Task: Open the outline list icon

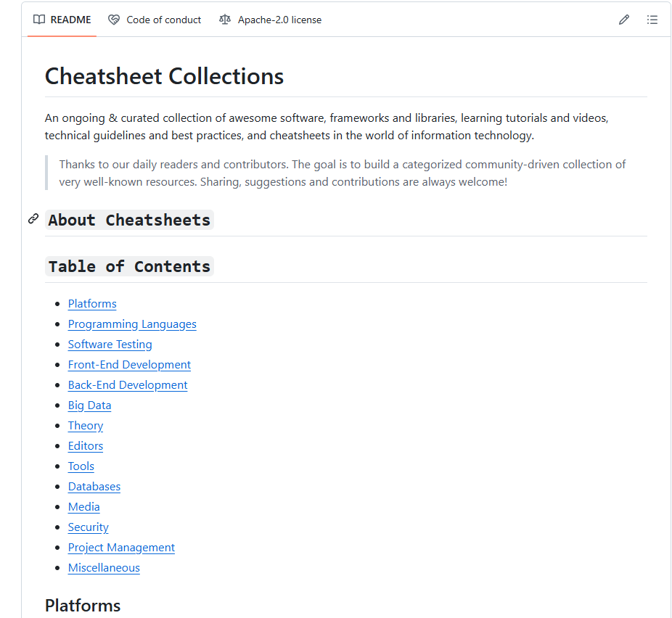Action: 652,20
